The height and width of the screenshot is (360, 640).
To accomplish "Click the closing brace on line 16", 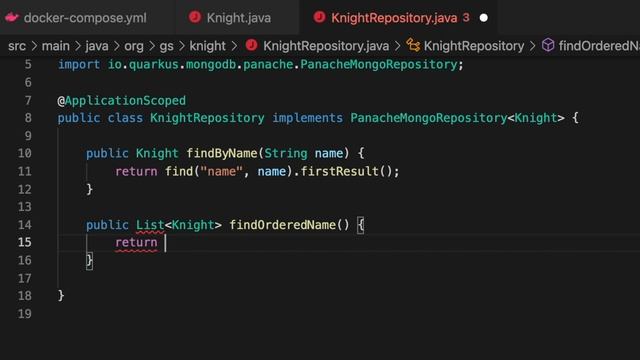I will (x=89, y=261).
